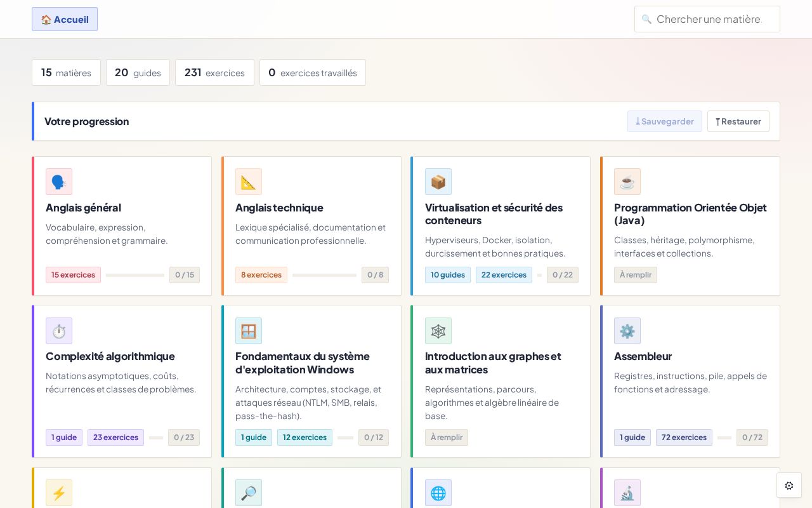Go to Accueil home button
The height and width of the screenshot is (508, 812).
click(x=65, y=19)
